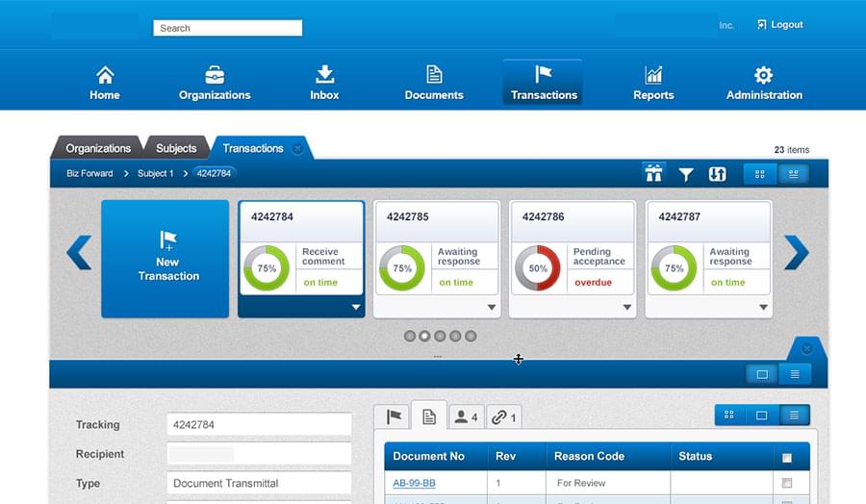The height and width of the screenshot is (504, 866).
Task: Click the filter funnel icon
Action: click(x=686, y=174)
